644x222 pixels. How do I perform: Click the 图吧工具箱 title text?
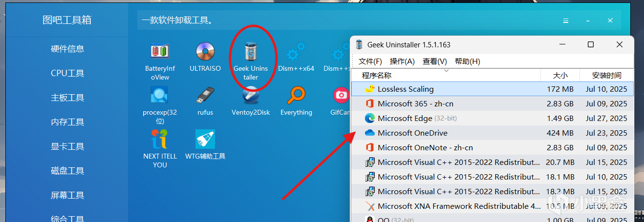(67, 20)
